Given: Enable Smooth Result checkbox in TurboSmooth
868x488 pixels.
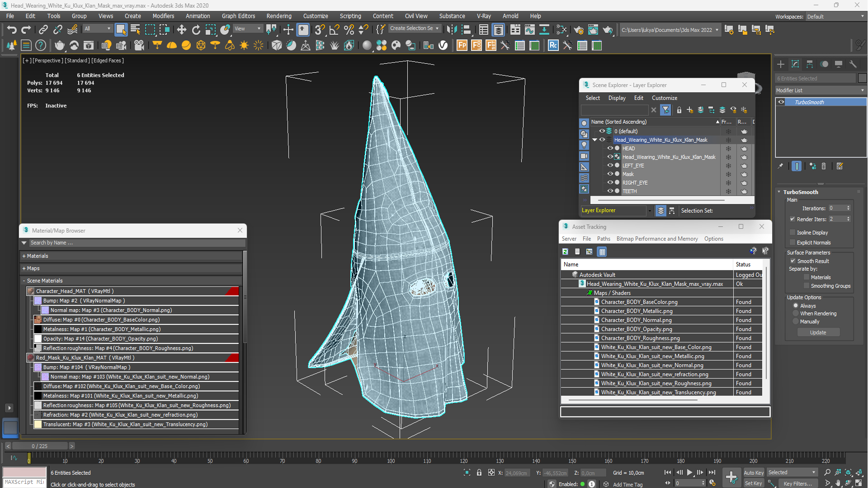Looking at the screenshot, I should click(793, 260).
